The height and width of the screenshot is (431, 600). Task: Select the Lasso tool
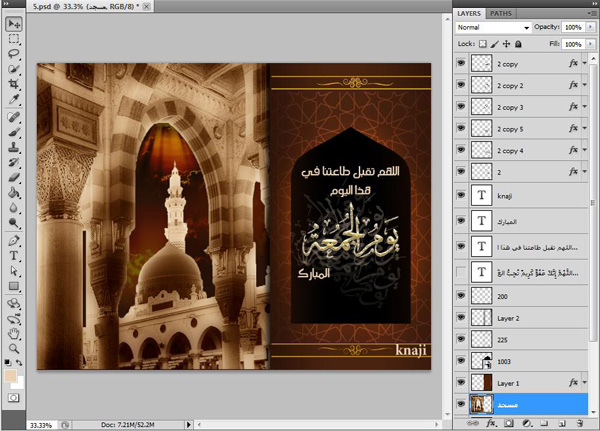tap(14, 55)
